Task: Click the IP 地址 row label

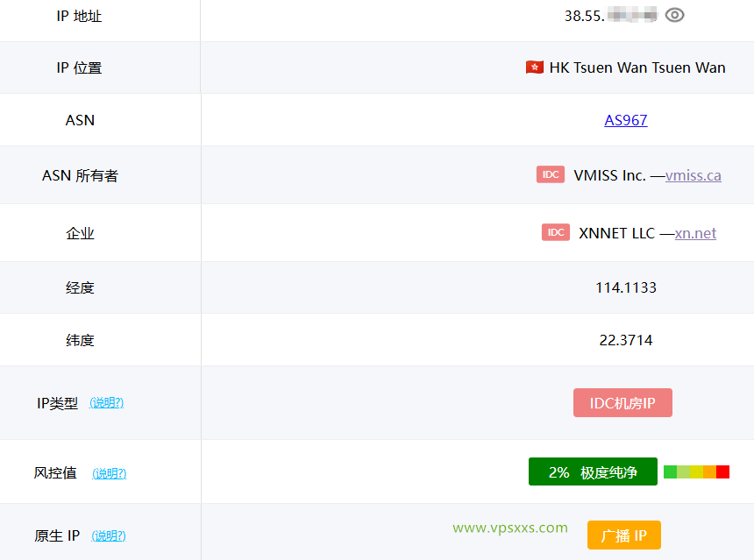Action: [x=79, y=16]
